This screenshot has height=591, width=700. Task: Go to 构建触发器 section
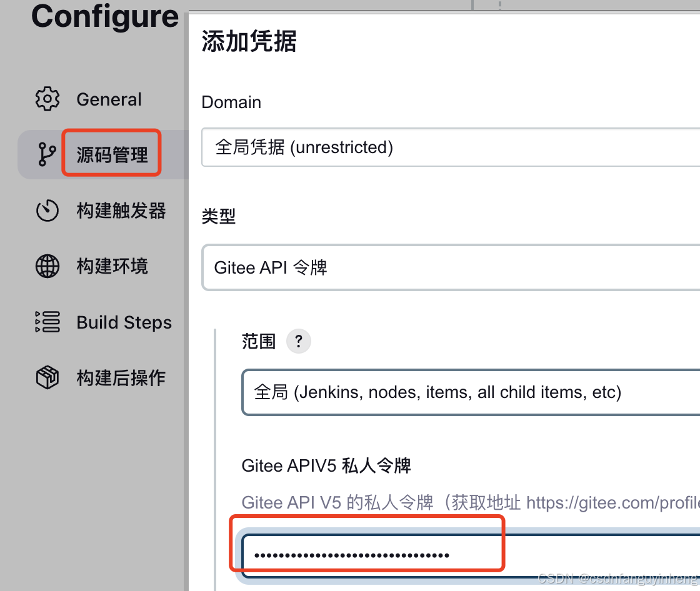121,211
